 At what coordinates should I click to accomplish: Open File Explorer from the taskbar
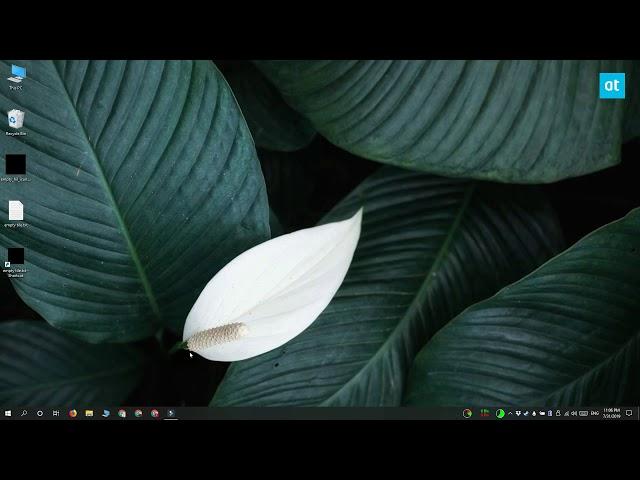coord(89,413)
